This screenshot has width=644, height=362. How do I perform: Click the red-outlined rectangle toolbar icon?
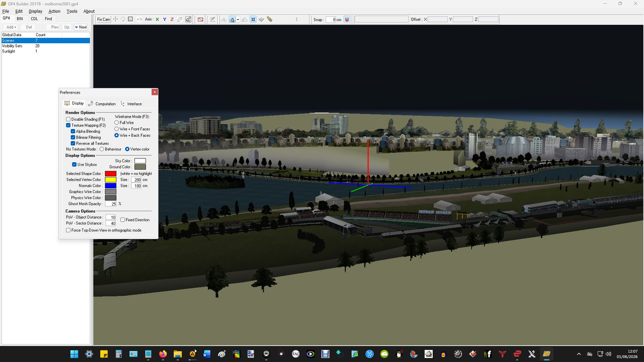200,19
